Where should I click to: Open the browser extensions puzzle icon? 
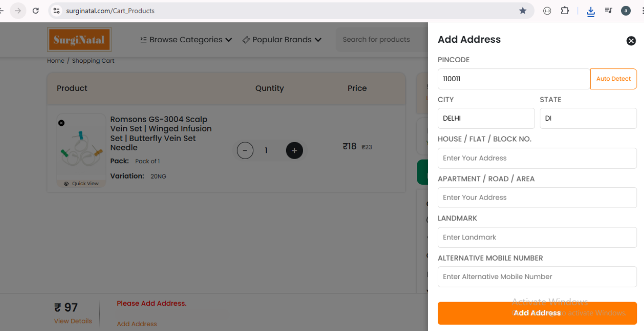[565, 10]
